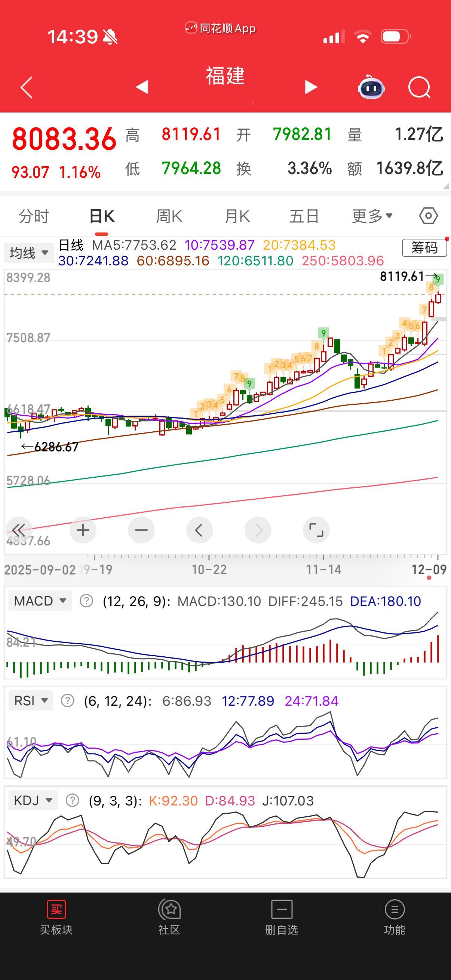The width and height of the screenshot is (451, 980).
Task: Tap turnover rate 3.36% value
Action: (309, 168)
